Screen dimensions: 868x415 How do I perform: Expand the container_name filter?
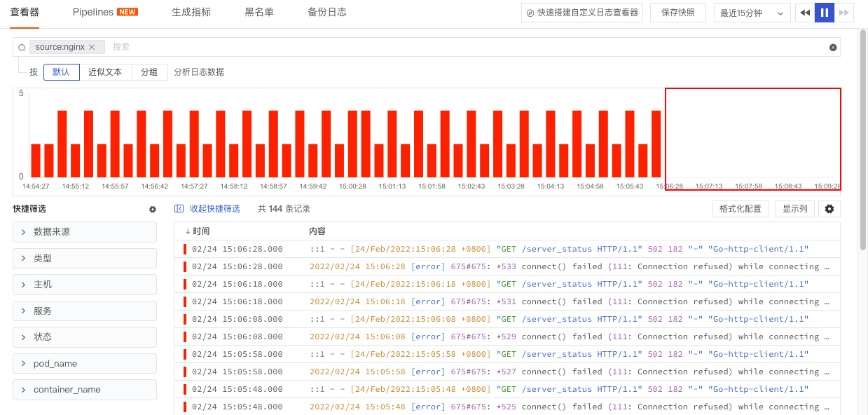coord(85,390)
